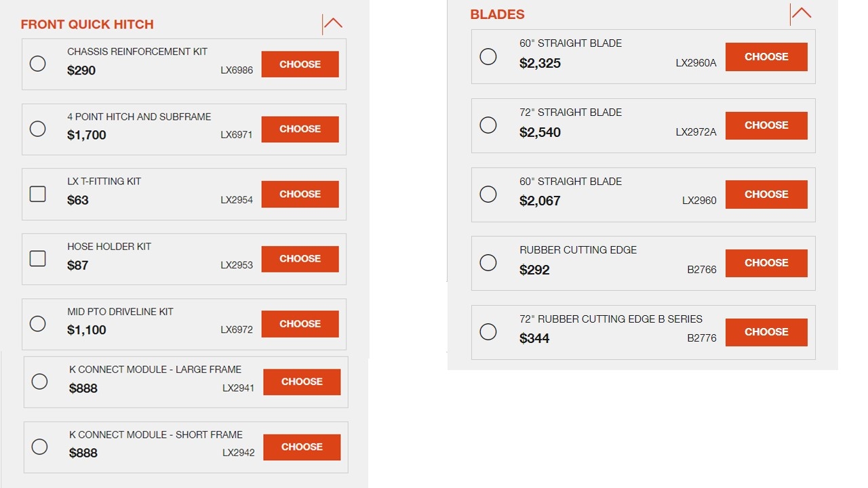Image resolution: width=868 pixels, height=488 pixels.
Task: Select 60" Straight Blade LX2960A radio button
Action: 488,56
